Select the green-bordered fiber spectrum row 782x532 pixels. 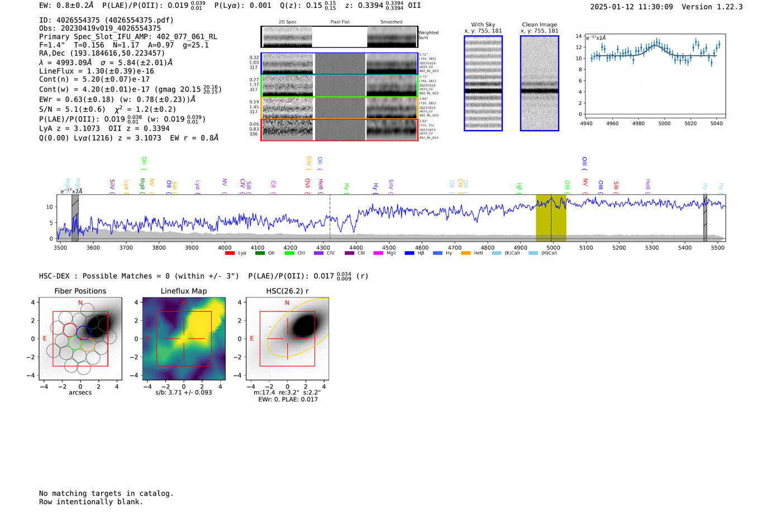click(x=340, y=86)
